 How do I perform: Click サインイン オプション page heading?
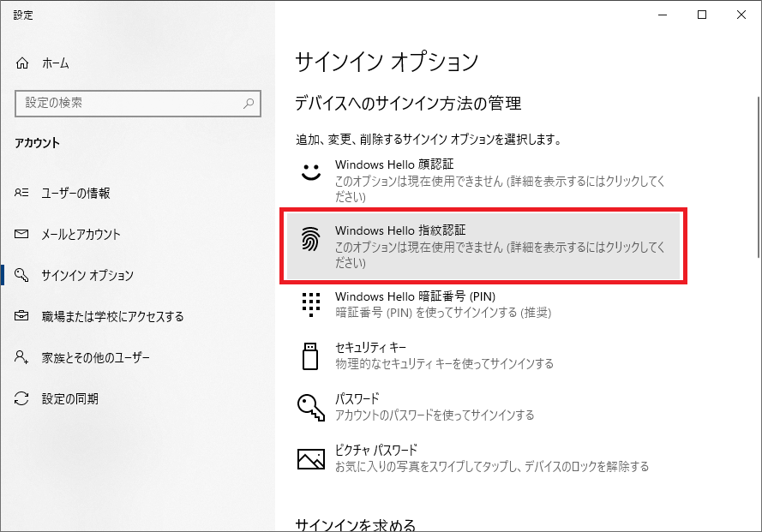(x=387, y=63)
